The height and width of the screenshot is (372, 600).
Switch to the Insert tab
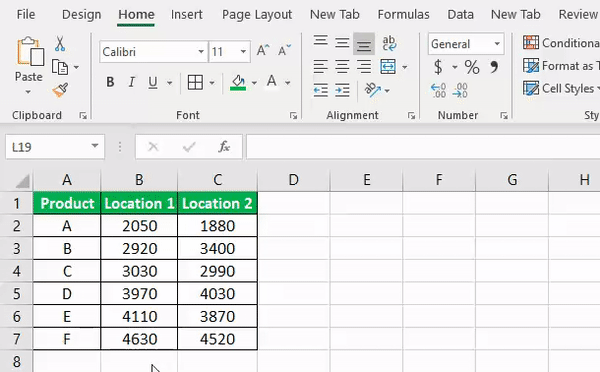[x=186, y=15]
